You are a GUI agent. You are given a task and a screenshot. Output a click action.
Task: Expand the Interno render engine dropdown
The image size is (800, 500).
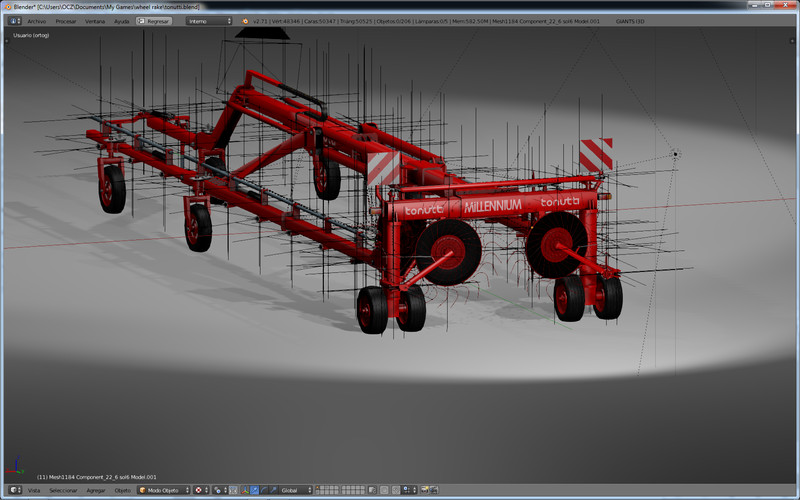(209, 20)
